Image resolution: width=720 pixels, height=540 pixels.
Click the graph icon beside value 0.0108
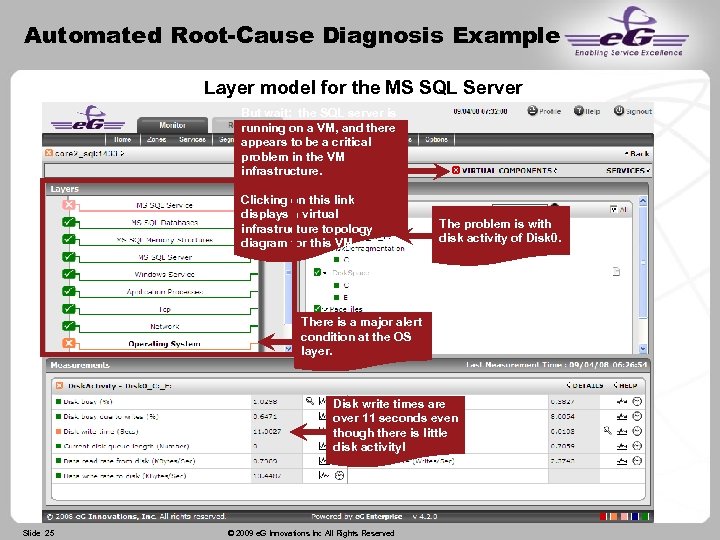[x=622, y=431]
